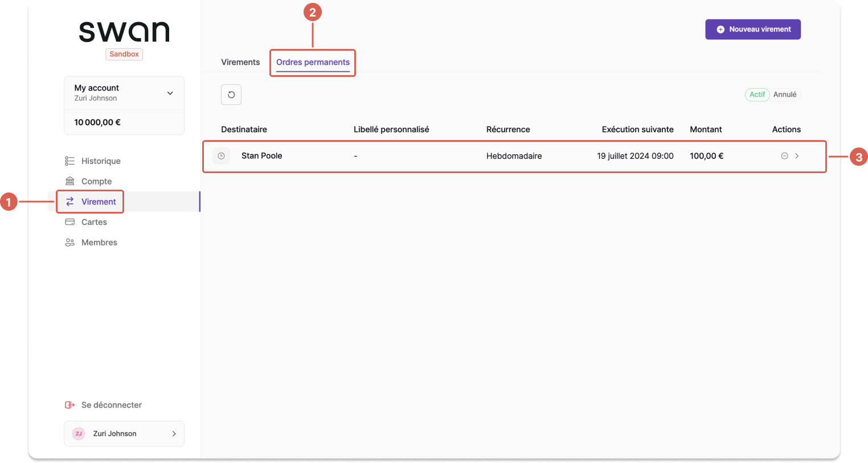Click the plus icon in Nouveau virement
868x463 pixels.
tap(720, 30)
